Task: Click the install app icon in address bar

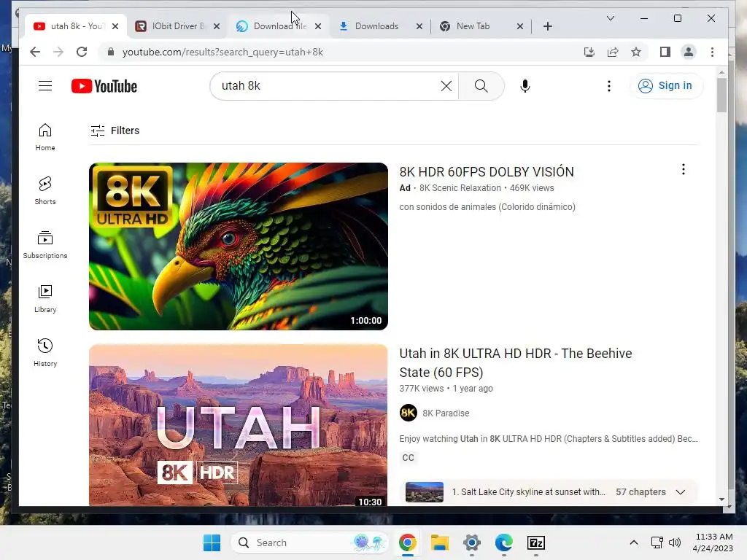Action: pyautogui.click(x=589, y=52)
